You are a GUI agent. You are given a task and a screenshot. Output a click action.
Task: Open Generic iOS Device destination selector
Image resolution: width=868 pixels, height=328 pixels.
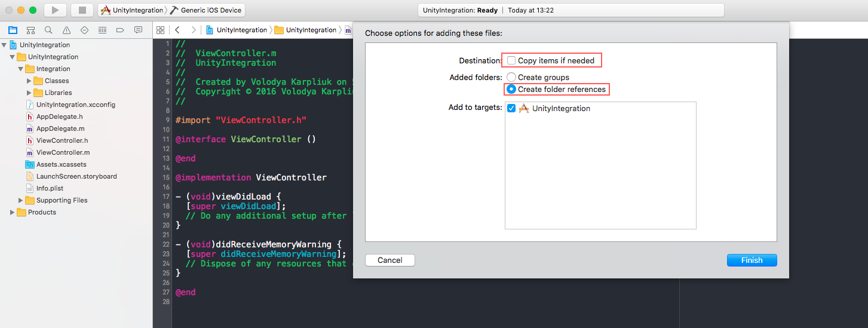click(x=206, y=10)
